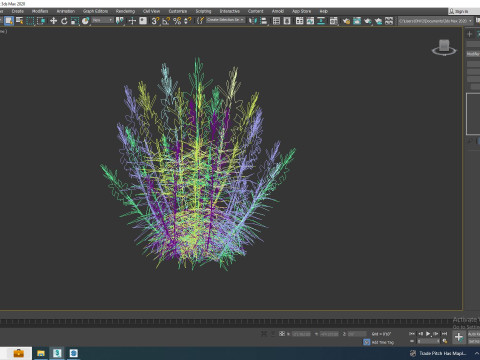Activate Select and Move tool
This screenshot has height=360, width=480.
pos(53,21)
